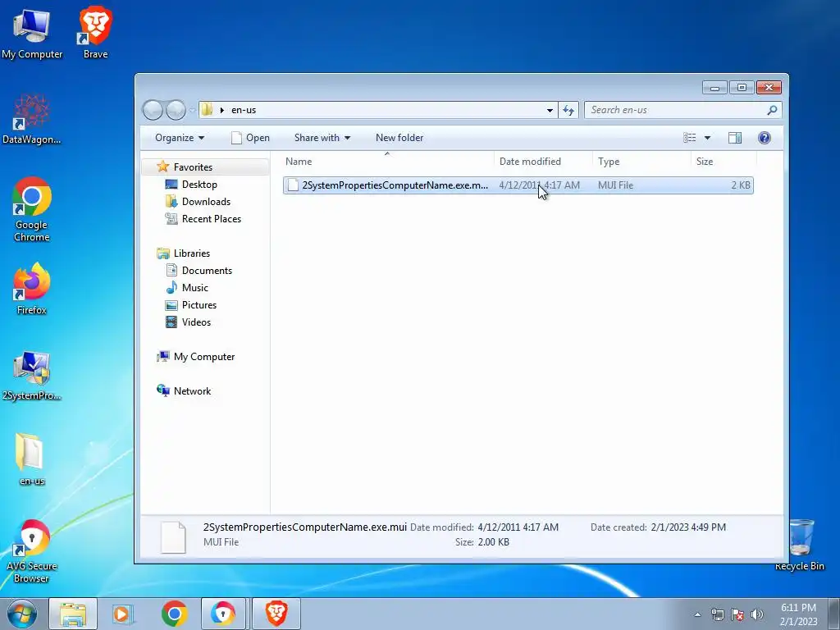Click the network tray icon

717,614
